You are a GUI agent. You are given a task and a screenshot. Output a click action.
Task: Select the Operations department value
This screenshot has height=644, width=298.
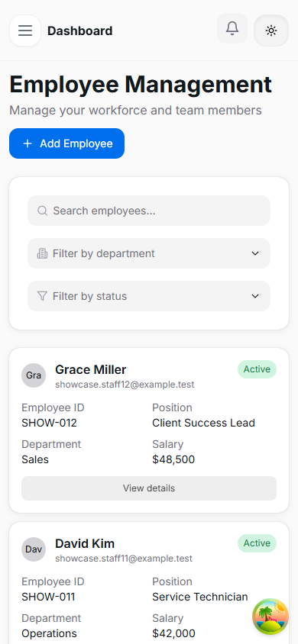click(49, 634)
